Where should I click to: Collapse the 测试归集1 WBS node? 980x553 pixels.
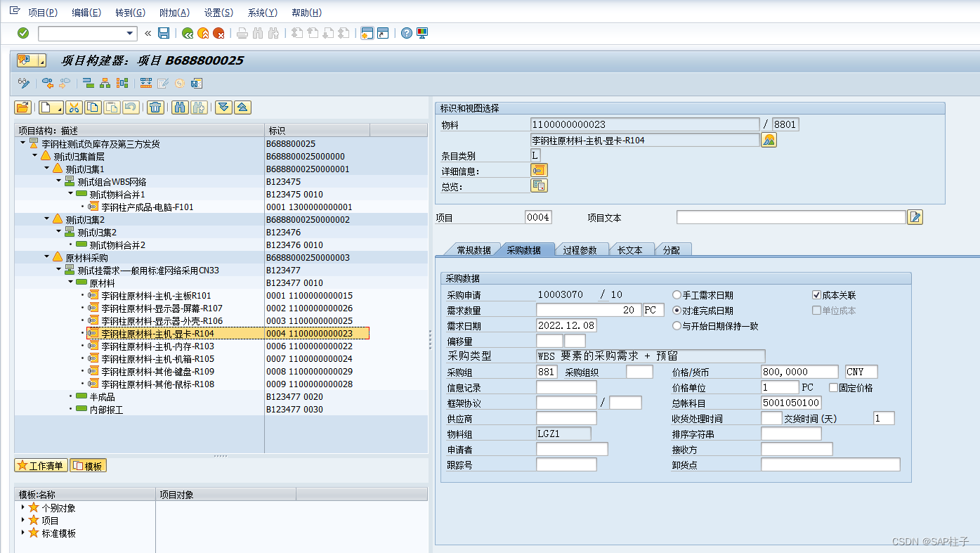(46, 169)
